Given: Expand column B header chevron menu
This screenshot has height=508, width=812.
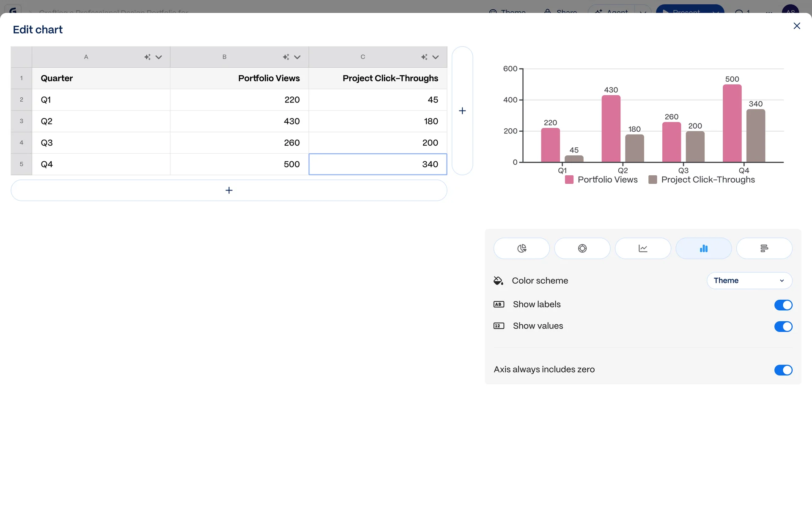Looking at the screenshot, I should click(x=297, y=57).
